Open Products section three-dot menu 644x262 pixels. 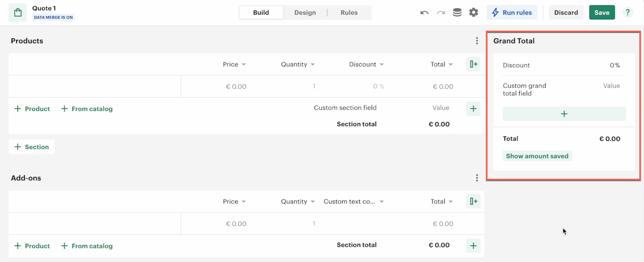477,41
